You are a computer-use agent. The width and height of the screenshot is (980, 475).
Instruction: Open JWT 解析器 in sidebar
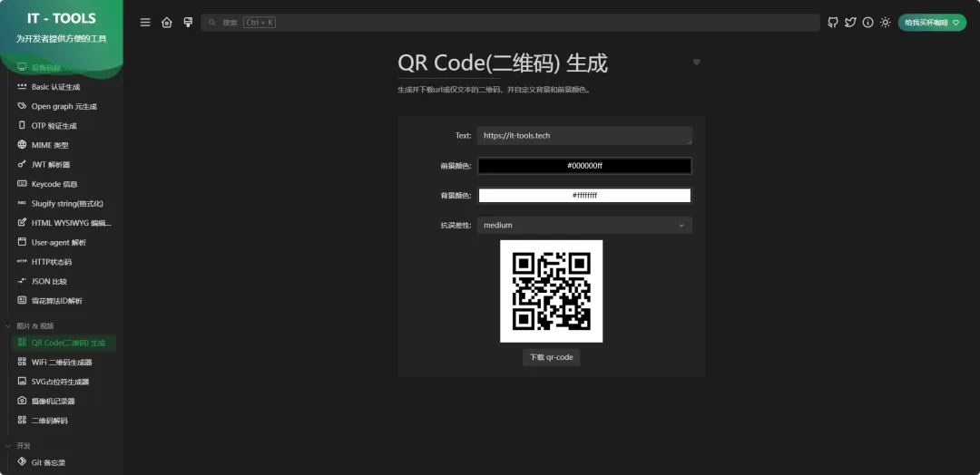(x=64, y=165)
